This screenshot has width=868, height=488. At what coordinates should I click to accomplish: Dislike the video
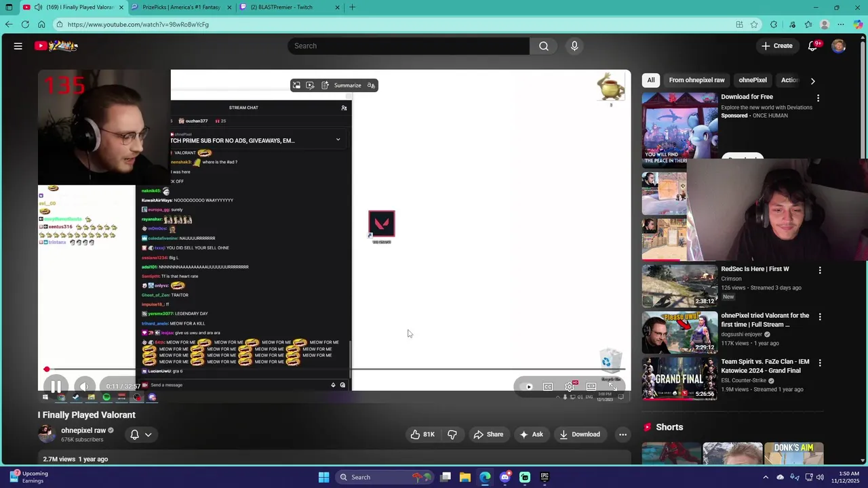[452, 434]
